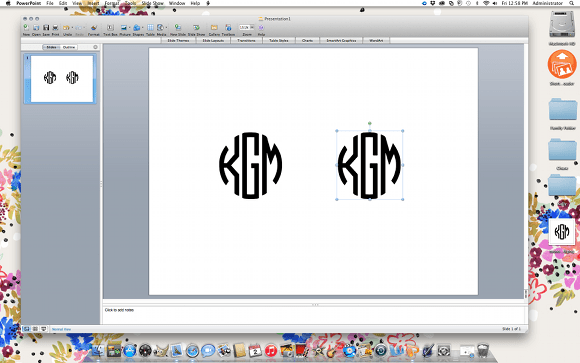This screenshot has height=363, width=580.
Task: Open the Format menu in menu bar
Action: click(111, 3)
